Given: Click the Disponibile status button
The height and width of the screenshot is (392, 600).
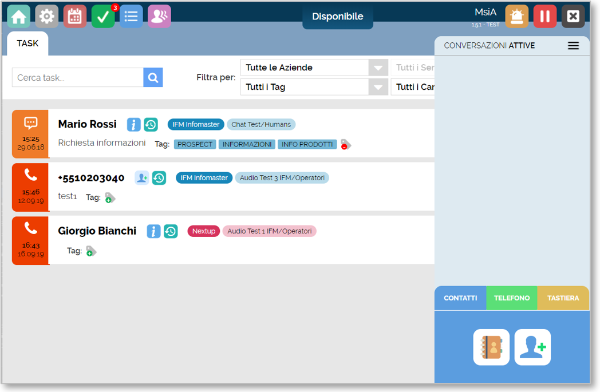Looking at the screenshot, I should [x=338, y=16].
